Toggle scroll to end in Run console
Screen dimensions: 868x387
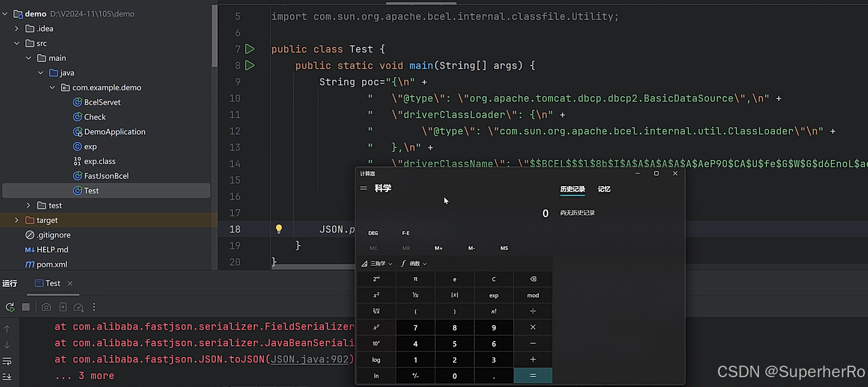tap(7, 377)
